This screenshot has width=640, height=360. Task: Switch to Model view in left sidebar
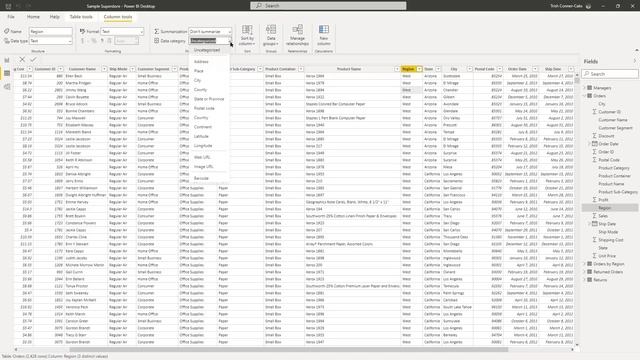(7, 87)
